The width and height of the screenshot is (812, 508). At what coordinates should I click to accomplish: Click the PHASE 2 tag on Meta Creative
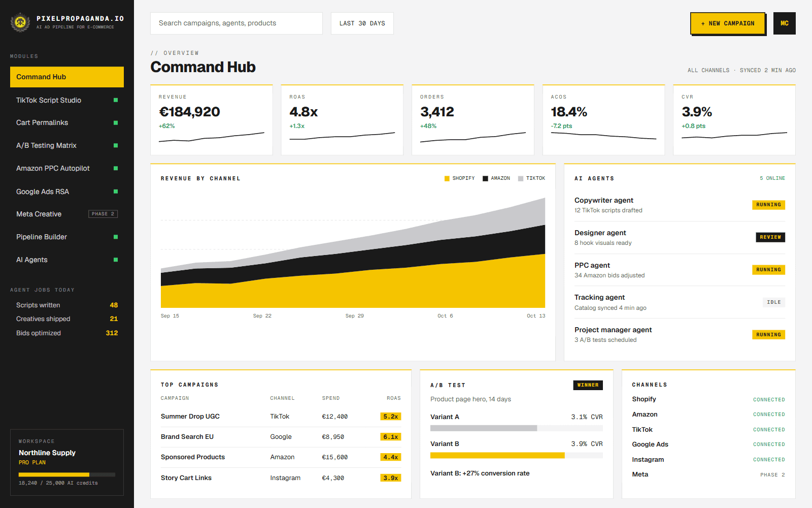[x=103, y=214]
